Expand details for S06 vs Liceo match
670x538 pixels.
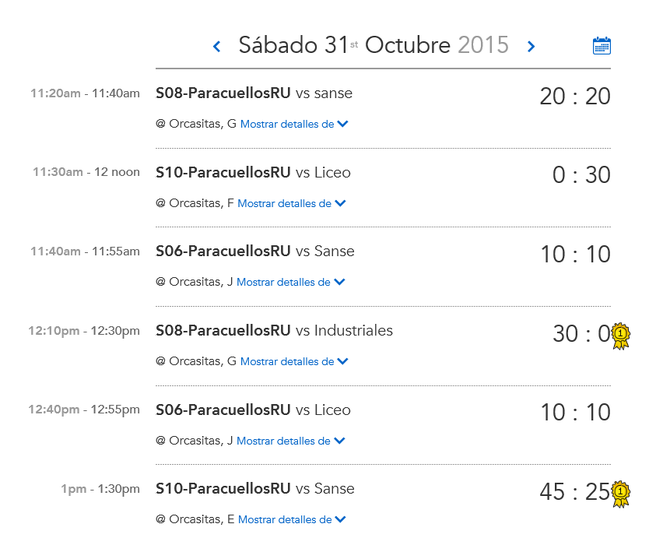coord(291,441)
